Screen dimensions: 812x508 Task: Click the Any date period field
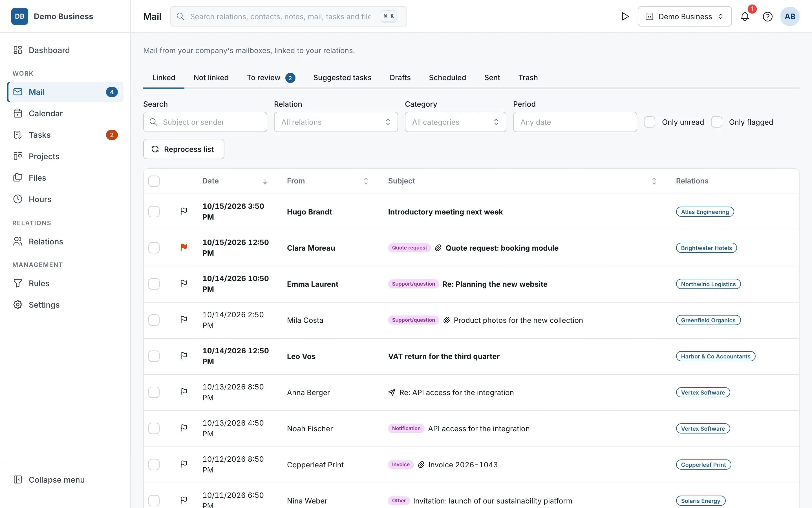pos(575,122)
